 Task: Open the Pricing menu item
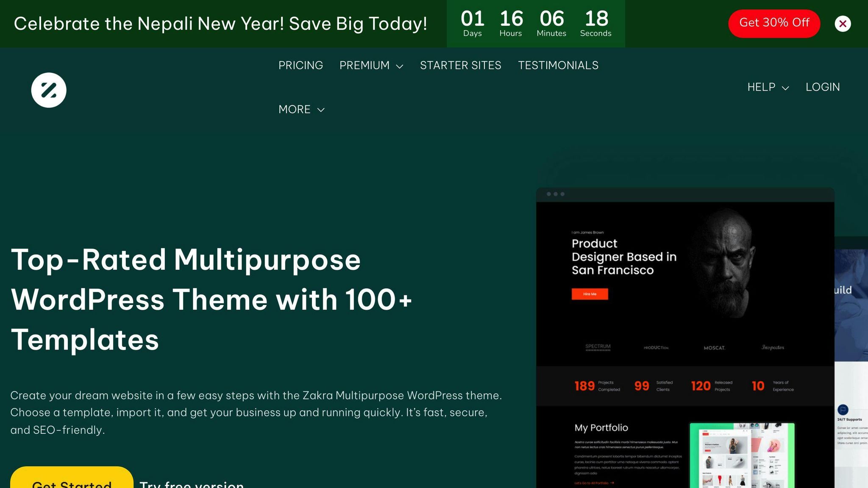pos(300,65)
